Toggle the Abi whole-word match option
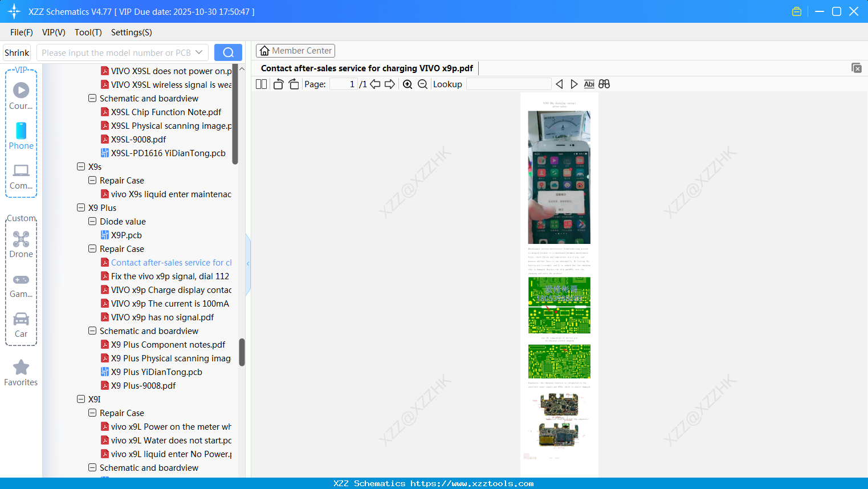 (x=589, y=84)
